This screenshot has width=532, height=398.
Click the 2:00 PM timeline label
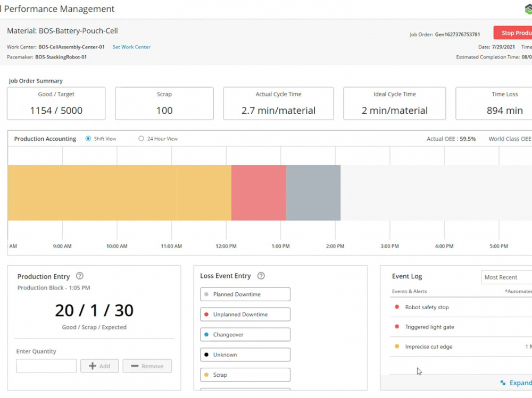point(335,246)
